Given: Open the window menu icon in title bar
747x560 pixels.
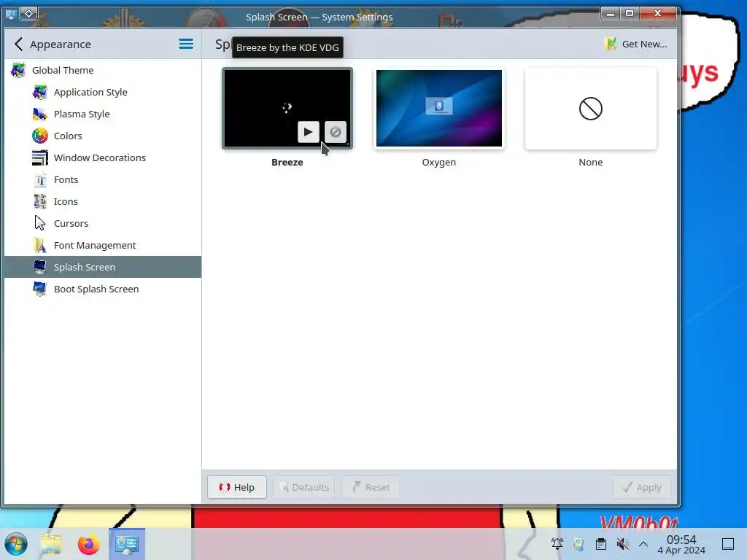Looking at the screenshot, I should click(11, 14).
